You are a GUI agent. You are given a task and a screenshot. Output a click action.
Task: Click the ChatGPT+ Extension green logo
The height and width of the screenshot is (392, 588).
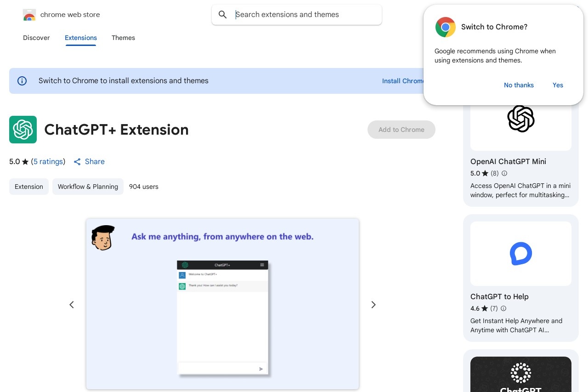(23, 130)
